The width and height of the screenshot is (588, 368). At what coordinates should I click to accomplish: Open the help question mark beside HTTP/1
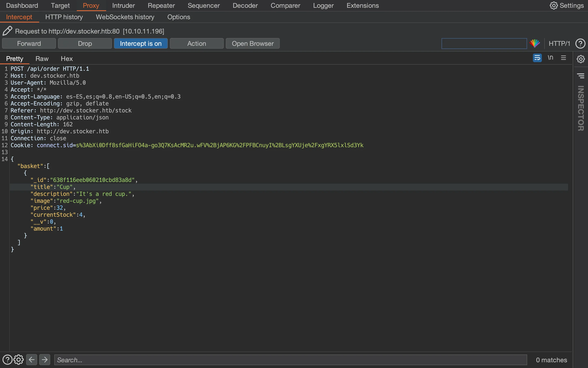click(x=580, y=44)
